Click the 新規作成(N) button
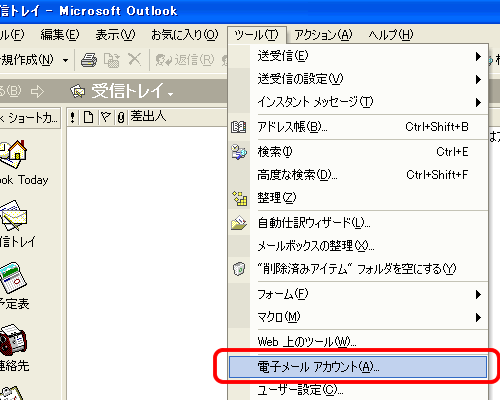This screenshot has height=400, width=500. (28, 60)
